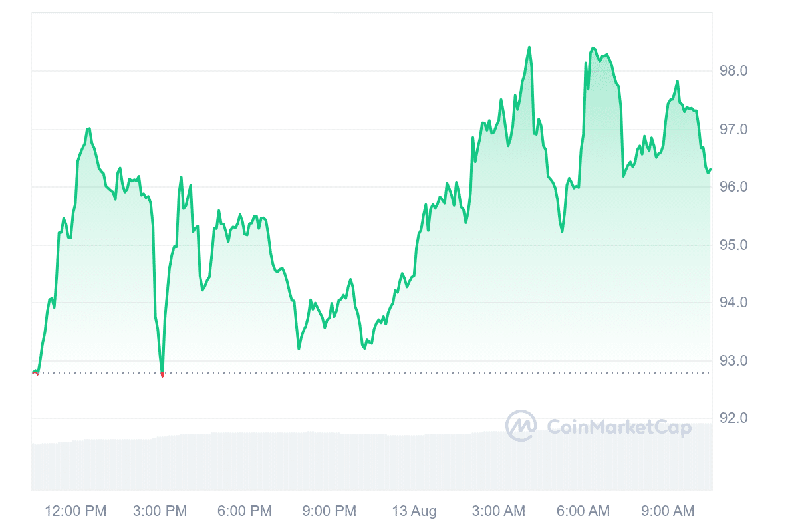Select the 94.0 price axis label

[733, 303]
